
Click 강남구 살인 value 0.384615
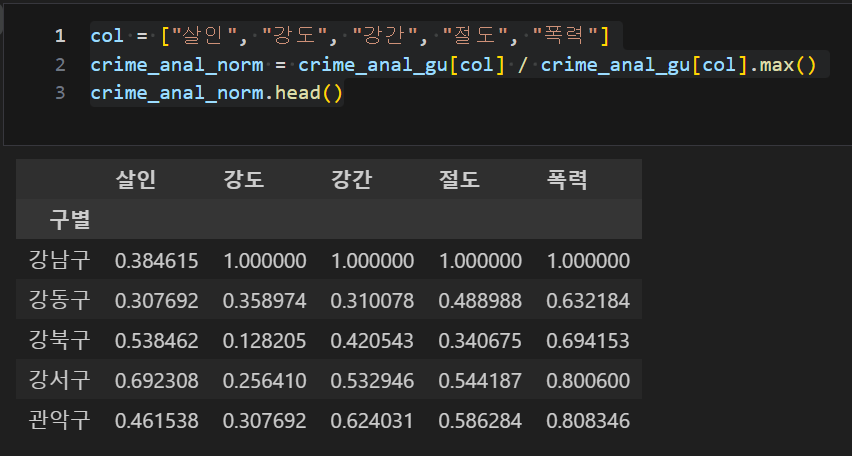coord(156,261)
